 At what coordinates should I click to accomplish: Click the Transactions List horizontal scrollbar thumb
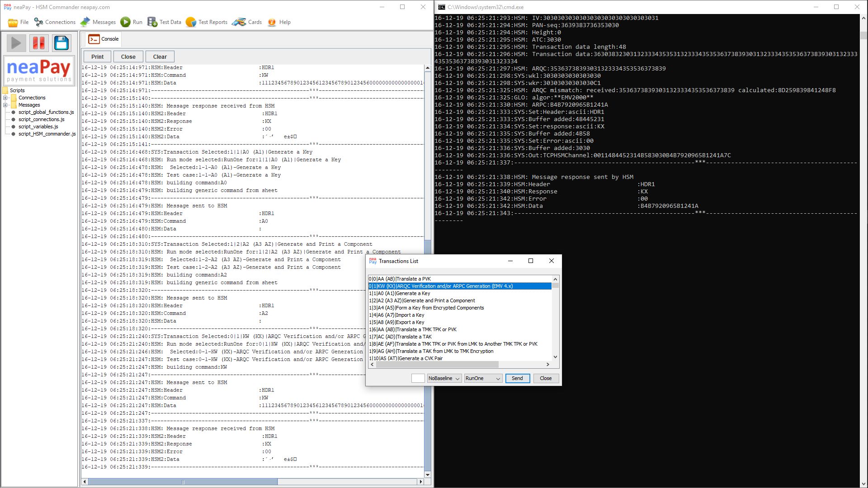pos(437,364)
